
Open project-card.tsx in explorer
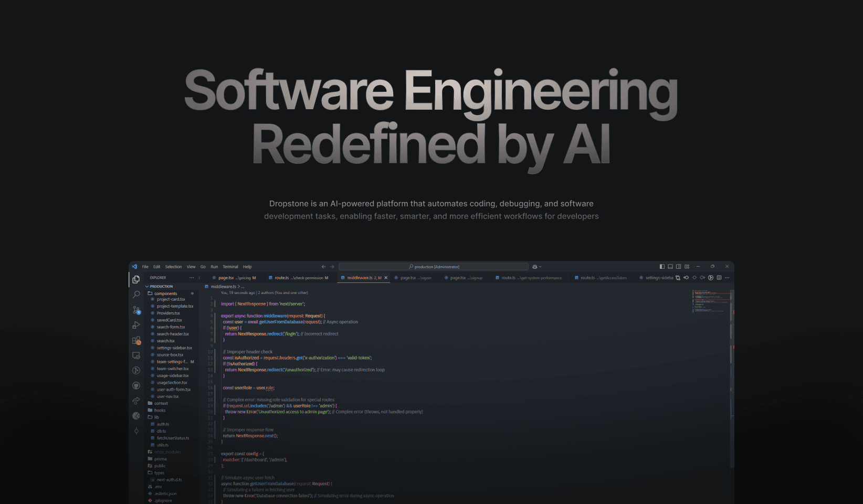click(171, 299)
